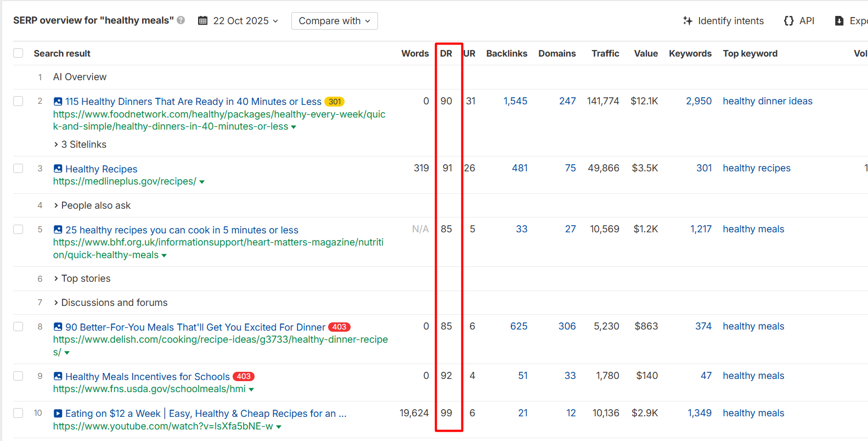Screen dimensions: 868x441
Task: Click the image icon next to Healthy Meals Incentives
Action: pos(58,376)
